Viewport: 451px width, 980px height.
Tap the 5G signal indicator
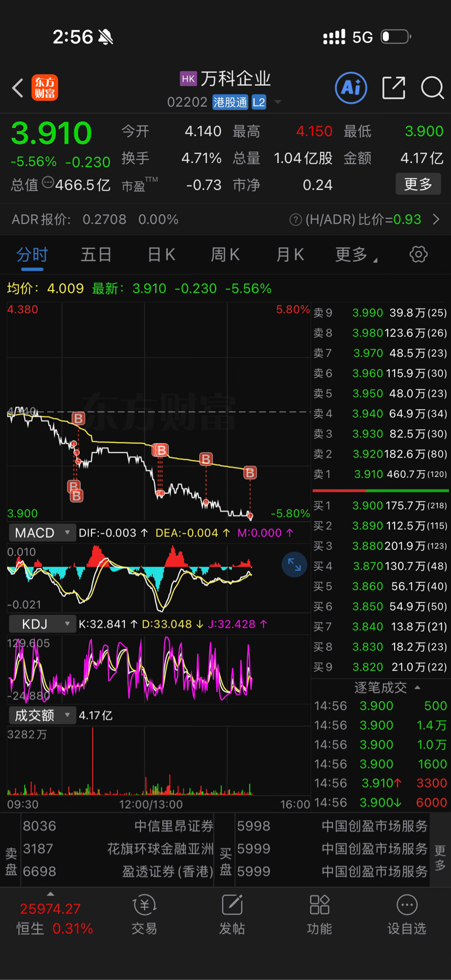362,38
